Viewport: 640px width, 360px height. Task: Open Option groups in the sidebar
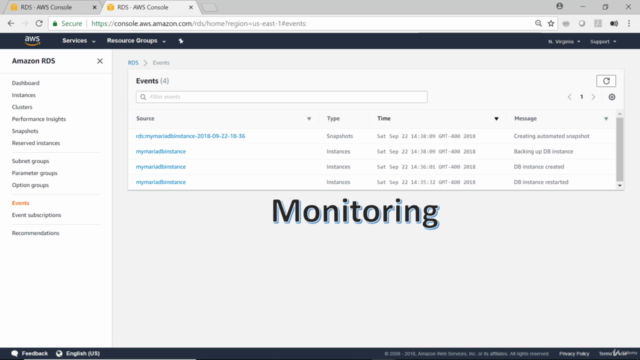(30, 185)
